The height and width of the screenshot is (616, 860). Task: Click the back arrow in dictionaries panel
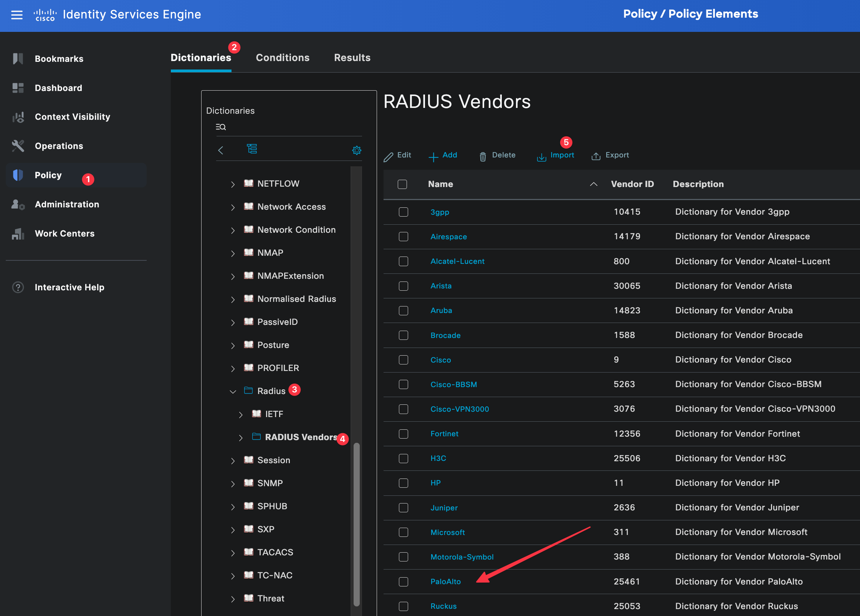click(x=221, y=150)
